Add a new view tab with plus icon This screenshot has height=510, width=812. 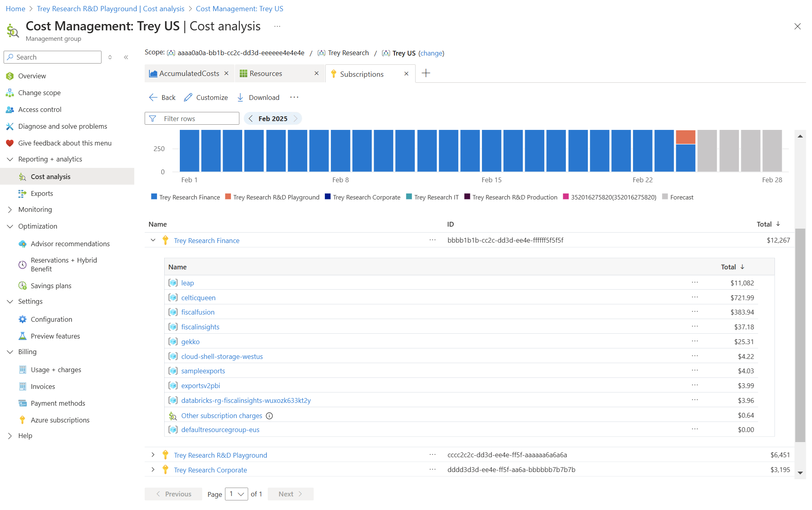pyautogui.click(x=426, y=73)
